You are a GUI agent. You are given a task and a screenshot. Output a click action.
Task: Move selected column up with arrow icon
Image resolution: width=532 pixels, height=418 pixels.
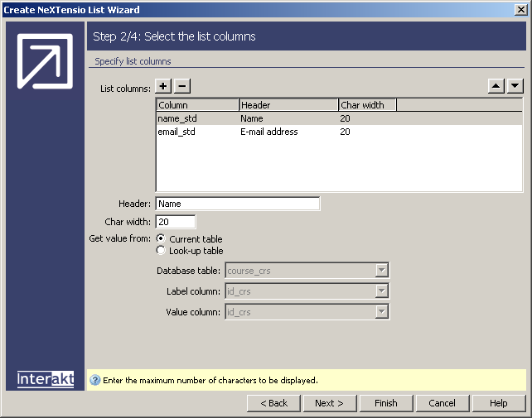point(496,86)
